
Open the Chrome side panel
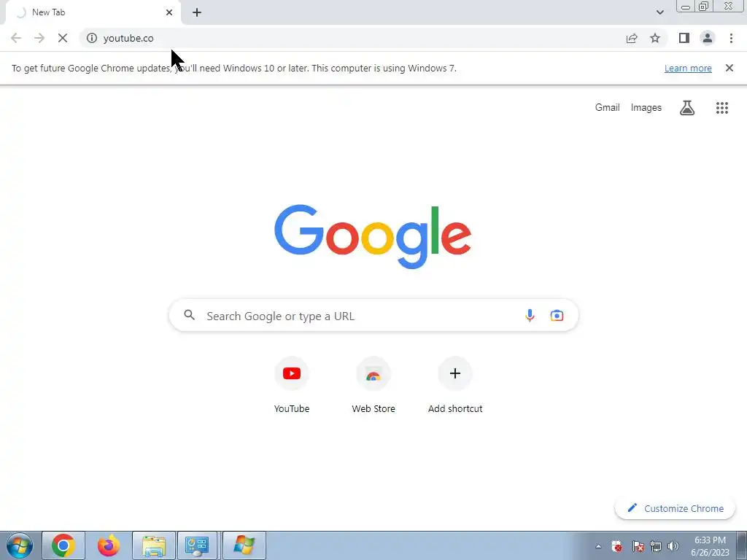pyautogui.click(x=684, y=38)
